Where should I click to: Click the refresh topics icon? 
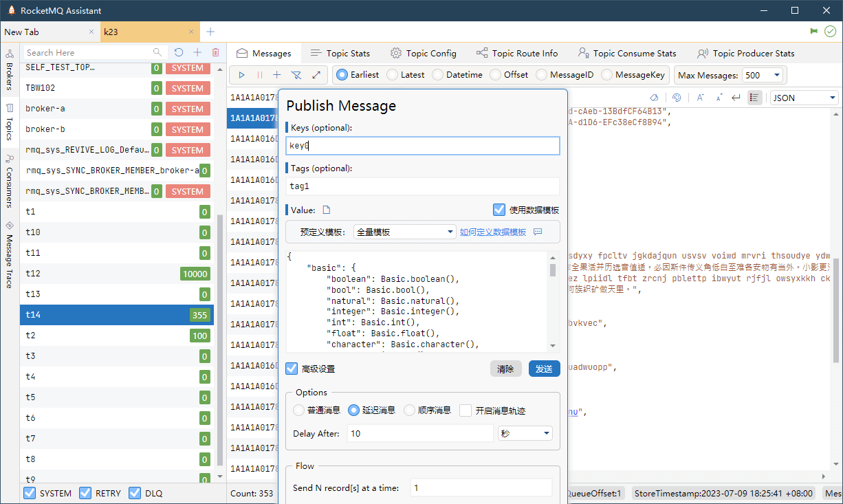click(179, 52)
